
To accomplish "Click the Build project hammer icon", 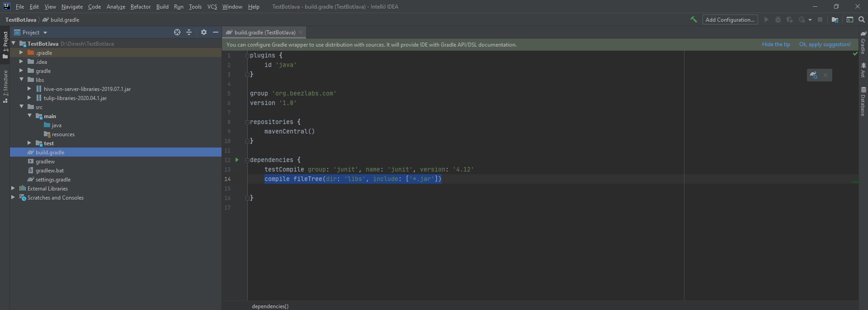I will coord(693,19).
